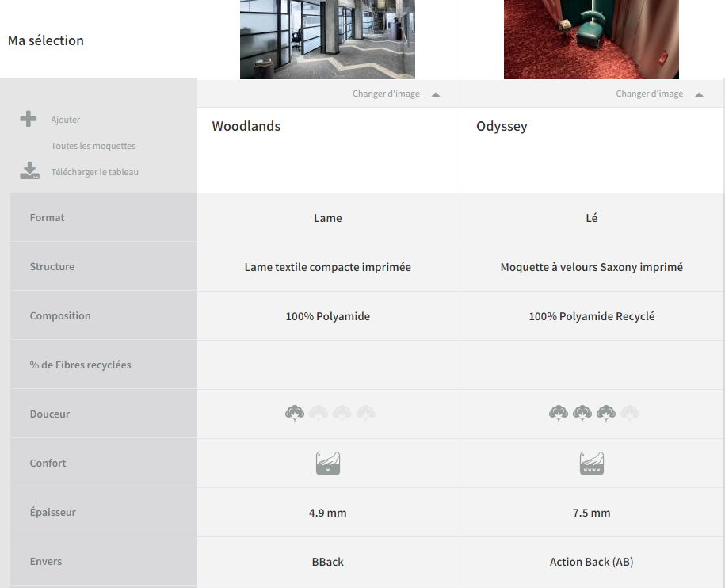Click the third softness cotton icon for Odyssey
This screenshot has height=588, width=725.
(606, 414)
